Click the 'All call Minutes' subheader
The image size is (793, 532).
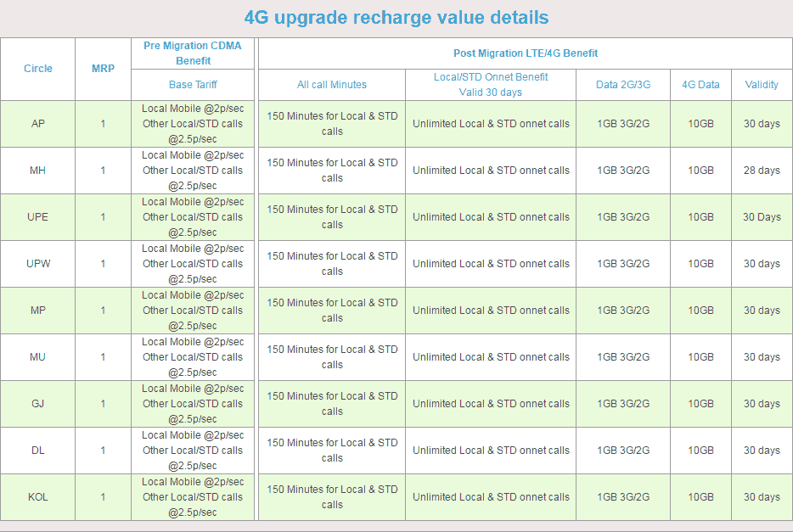(332, 85)
